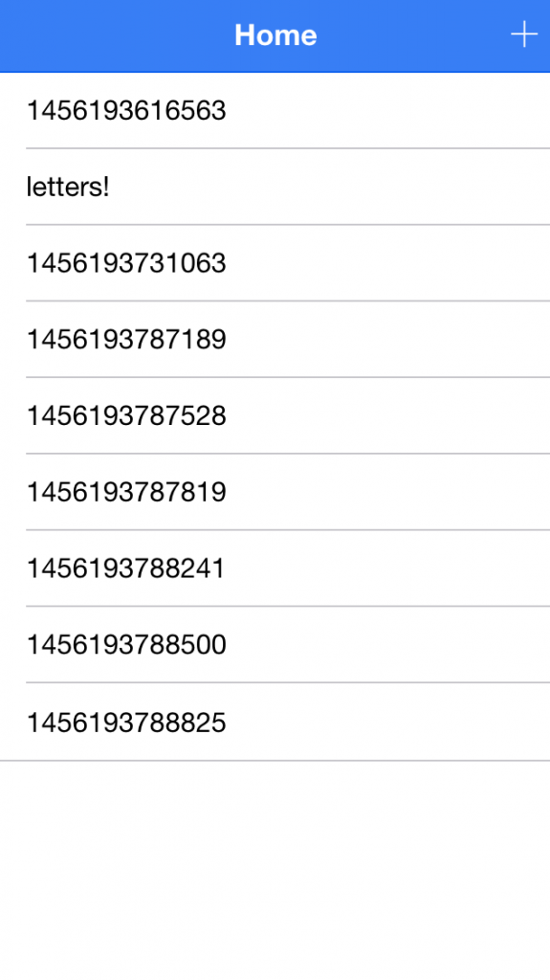Pick the entry ending in 500
Image resolution: width=550 pixels, height=980 pixels.
[275, 644]
